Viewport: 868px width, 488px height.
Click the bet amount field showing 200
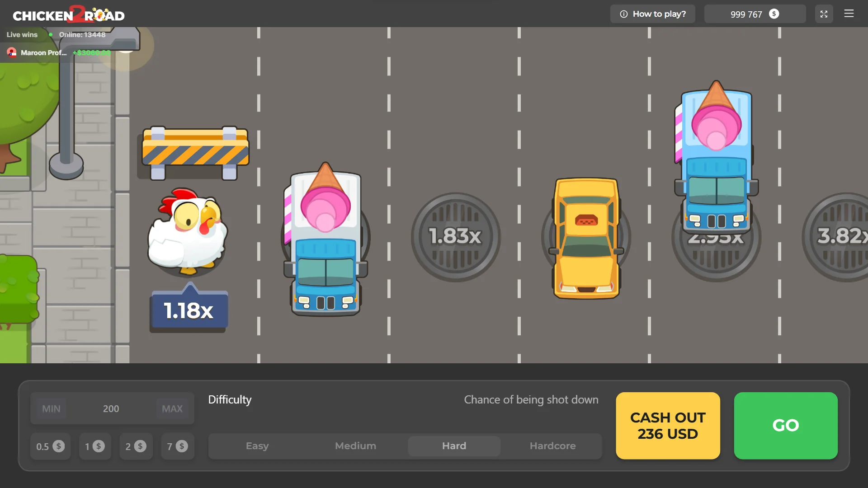point(111,408)
